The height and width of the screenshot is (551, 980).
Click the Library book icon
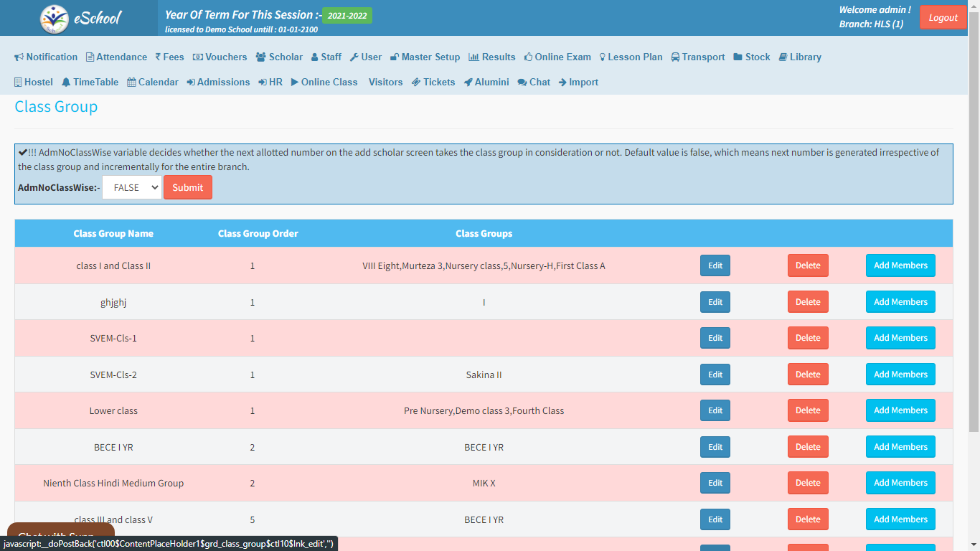point(783,57)
